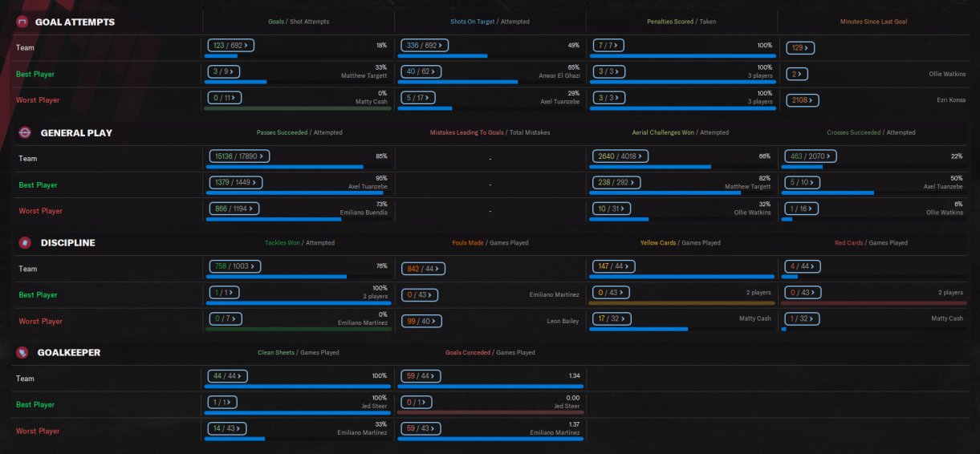The image size is (980, 454).
Task: Click the Goals / Shot Attempts column header
Action: click(x=299, y=22)
